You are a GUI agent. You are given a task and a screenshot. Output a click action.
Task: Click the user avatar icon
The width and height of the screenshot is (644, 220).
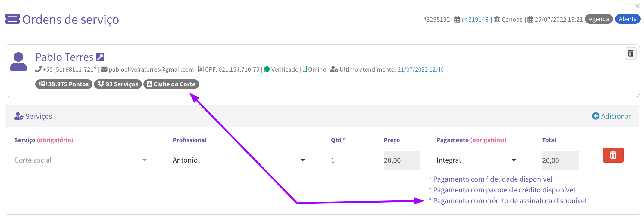click(x=18, y=62)
